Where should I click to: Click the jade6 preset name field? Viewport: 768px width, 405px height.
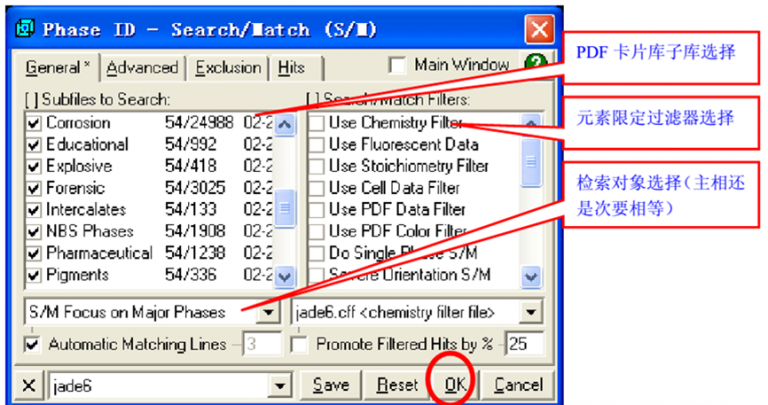(x=159, y=386)
